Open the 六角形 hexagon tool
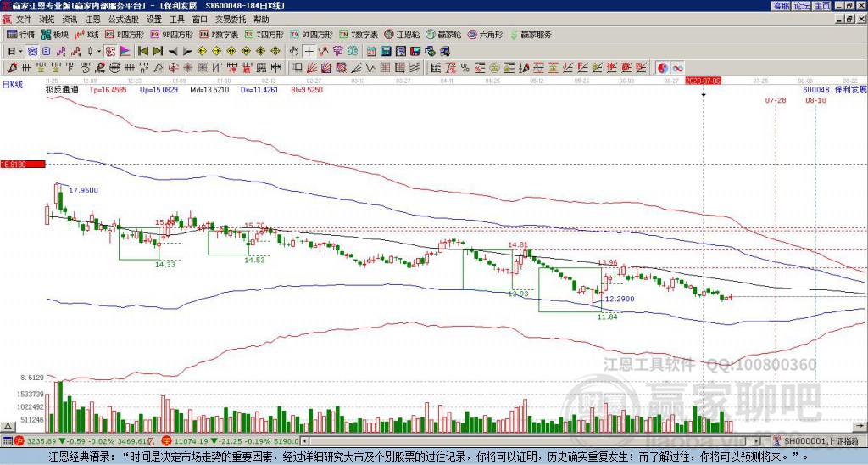Viewport: 868px width, 465px height. coord(485,34)
